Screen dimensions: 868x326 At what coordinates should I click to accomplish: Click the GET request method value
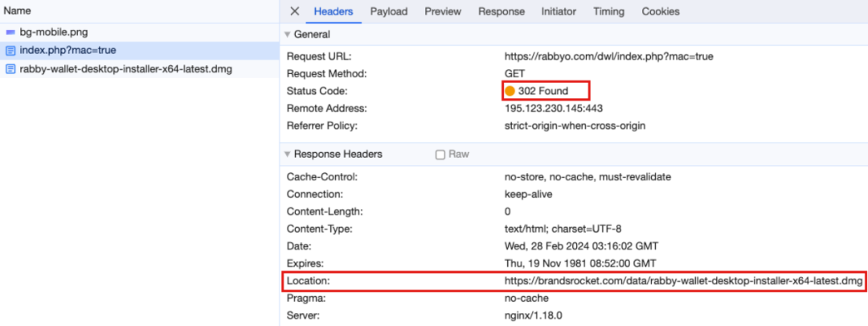pyautogui.click(x=514, y=73)
